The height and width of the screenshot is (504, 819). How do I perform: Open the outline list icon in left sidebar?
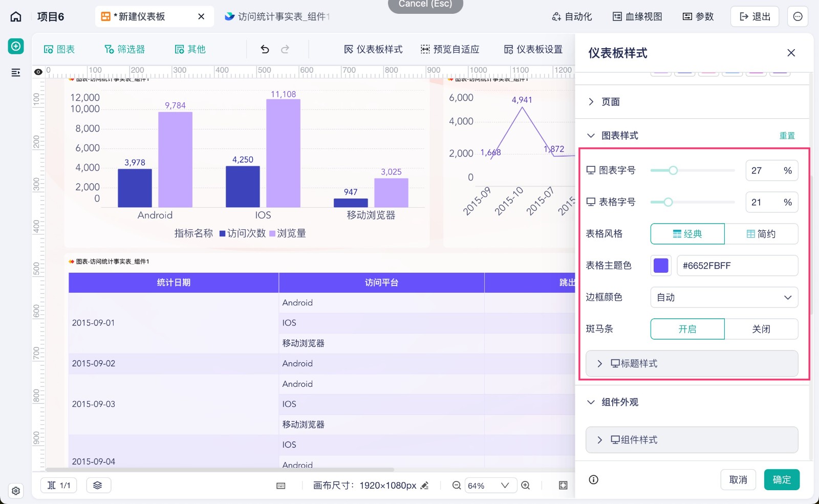16,73
